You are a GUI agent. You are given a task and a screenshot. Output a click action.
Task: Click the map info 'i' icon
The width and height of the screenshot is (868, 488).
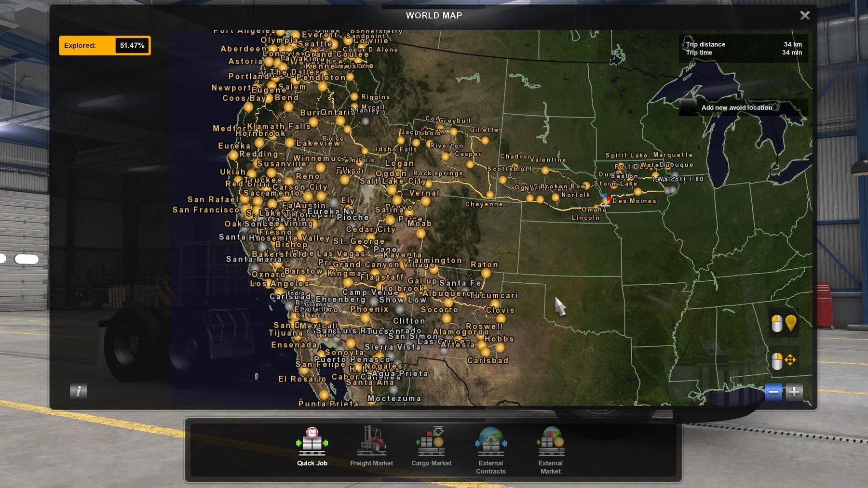(78, 391)
